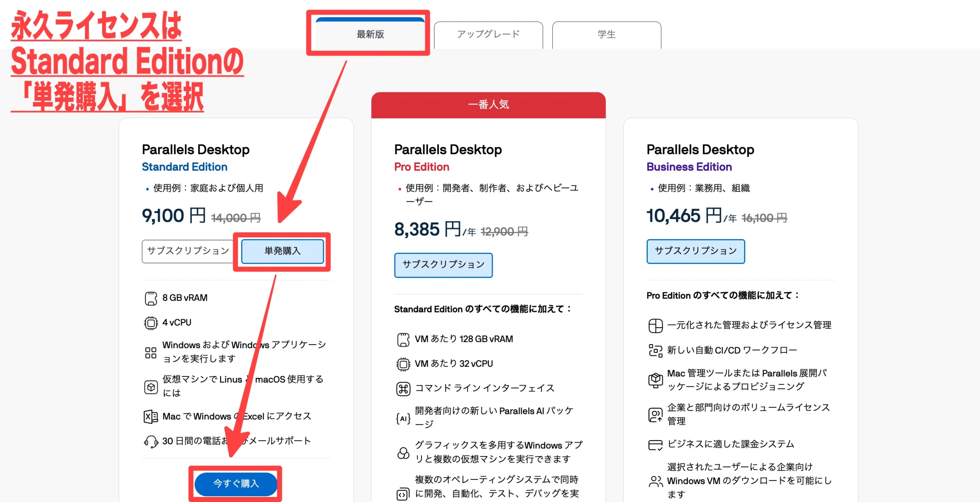Click the Parallels AI package icon

[x=403, y=419]
